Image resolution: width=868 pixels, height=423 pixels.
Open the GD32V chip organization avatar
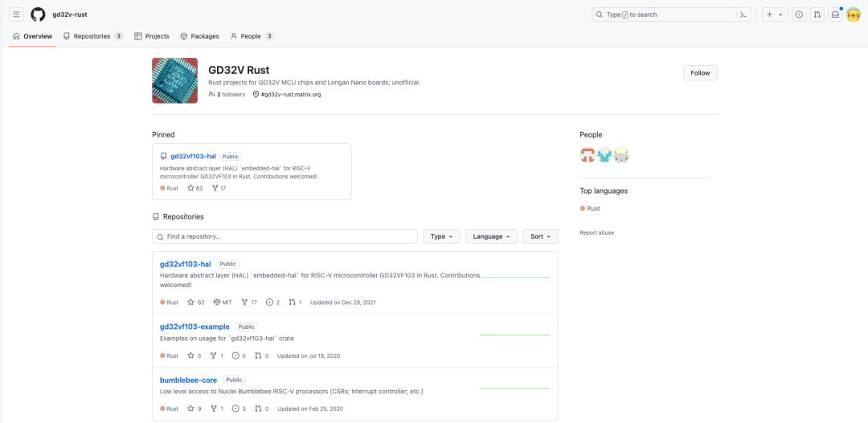tap(175, 81)
